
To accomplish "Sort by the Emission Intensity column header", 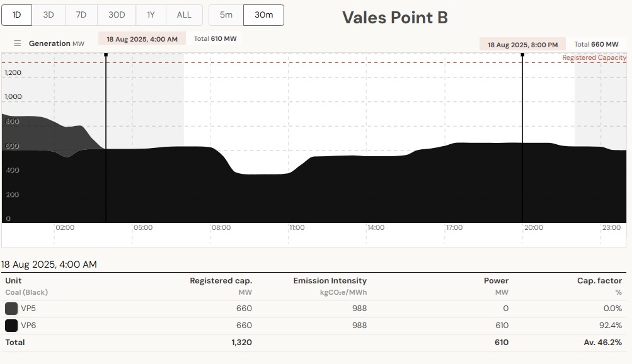I will (330, 281).
